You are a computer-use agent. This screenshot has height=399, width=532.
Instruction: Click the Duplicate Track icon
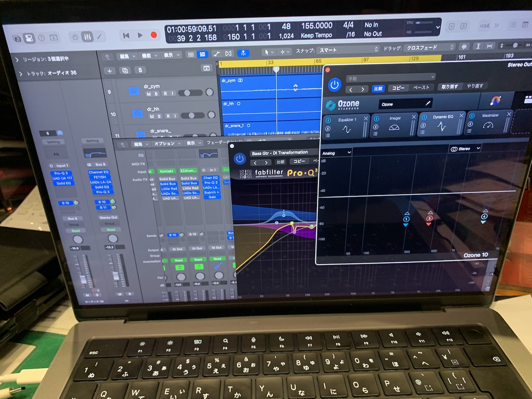(125, 70)
